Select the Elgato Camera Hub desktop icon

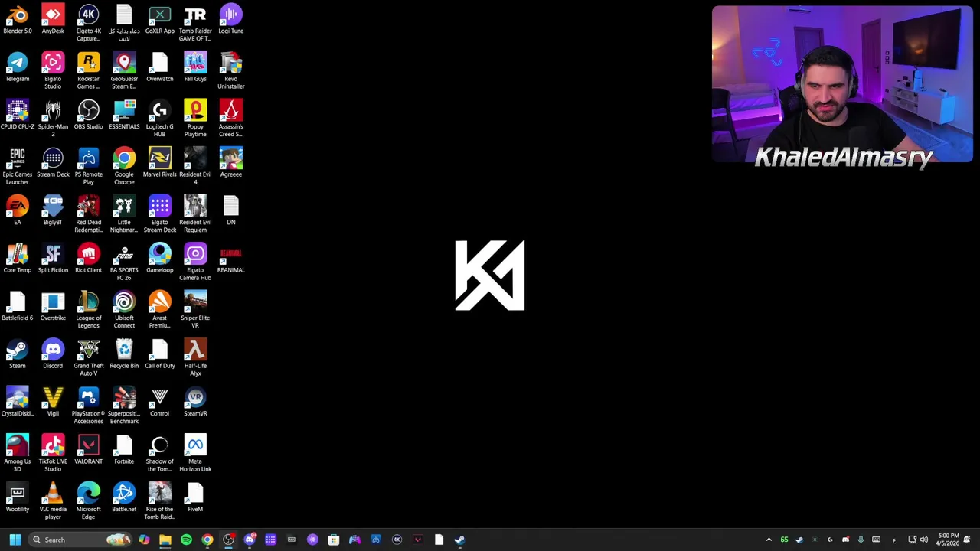[x=195, y=262]
